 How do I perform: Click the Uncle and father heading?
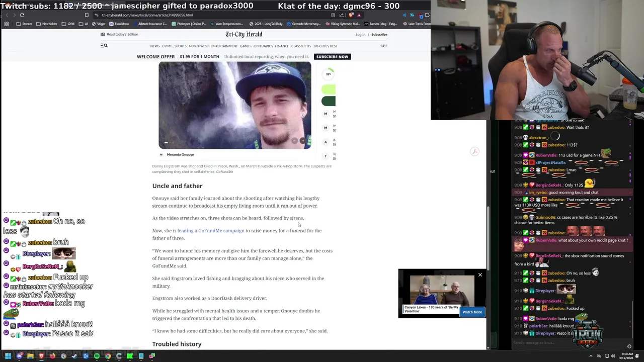[177, 186]
